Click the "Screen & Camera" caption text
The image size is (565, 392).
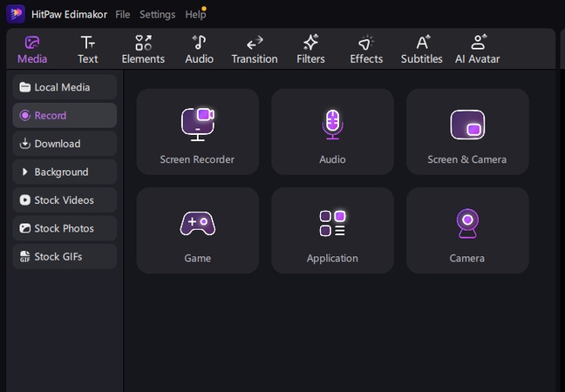[x=467, y=159]
